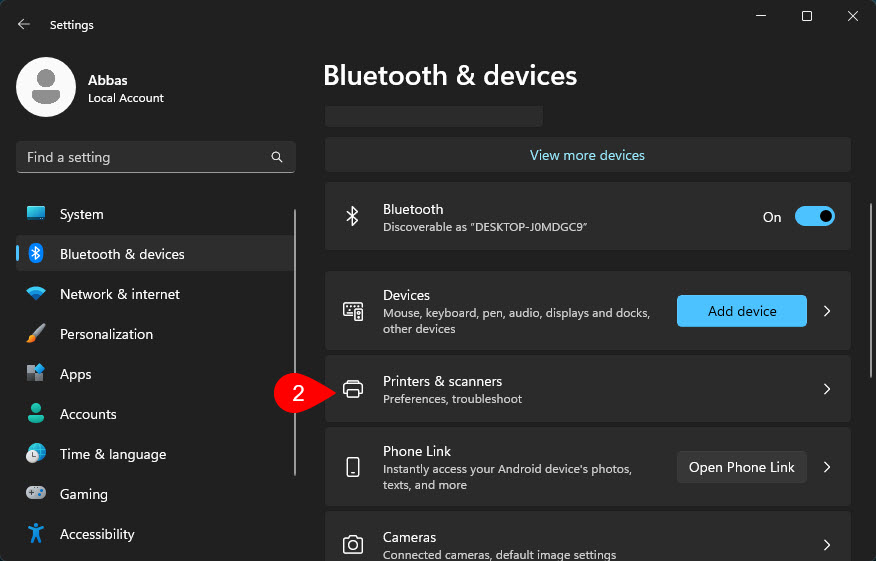Click the printer icon beside Printers & scanners
This screenshot has height=561, width=876.
(353, 389)
